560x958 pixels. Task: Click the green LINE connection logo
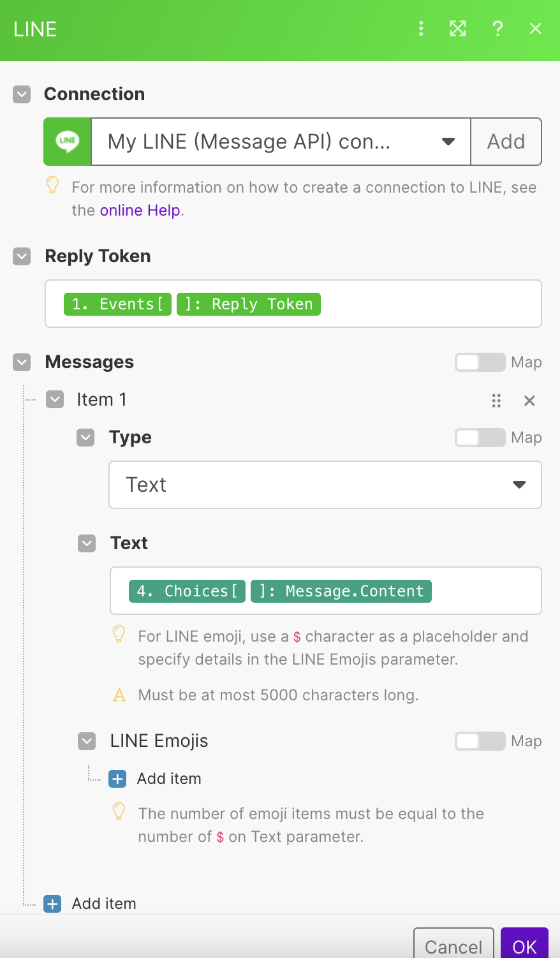point(68,142)
